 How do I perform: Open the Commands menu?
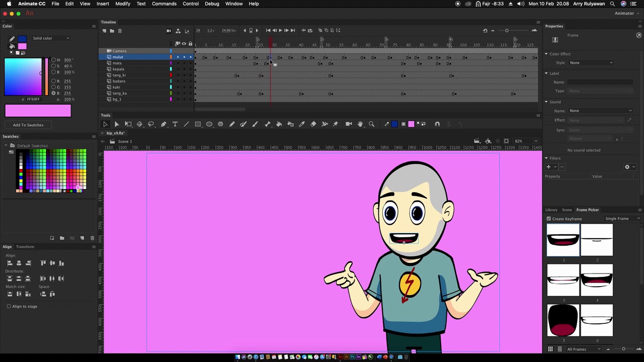click(164, 4)
